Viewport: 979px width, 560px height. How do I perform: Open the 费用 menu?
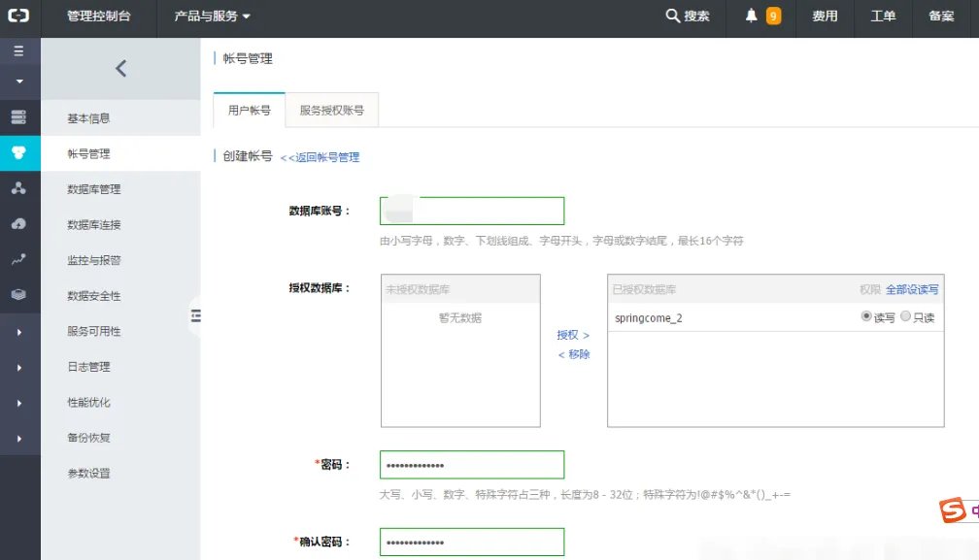coord(825,16)
